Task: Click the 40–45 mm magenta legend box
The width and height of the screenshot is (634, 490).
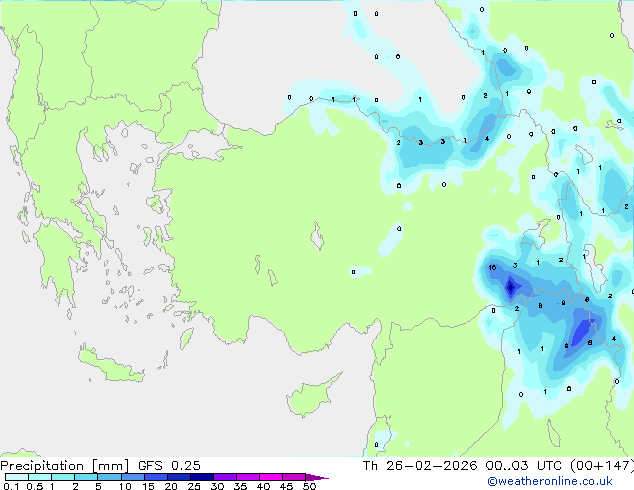Action: coord(271,477)
